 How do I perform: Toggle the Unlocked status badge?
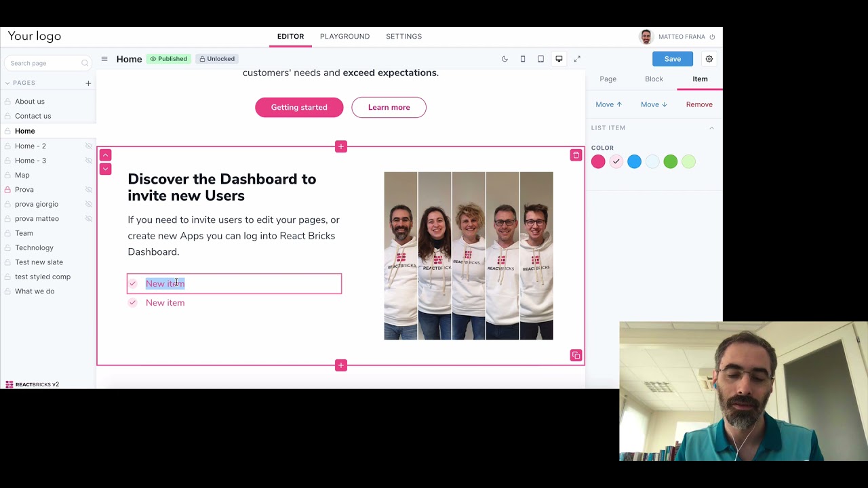(216, 59)
